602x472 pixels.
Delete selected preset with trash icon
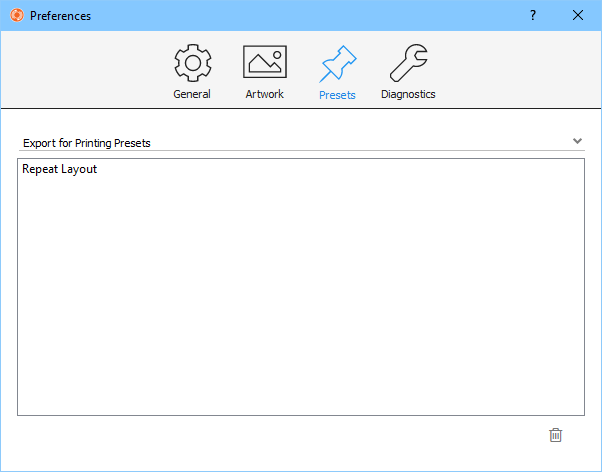(x=555, y=435)
